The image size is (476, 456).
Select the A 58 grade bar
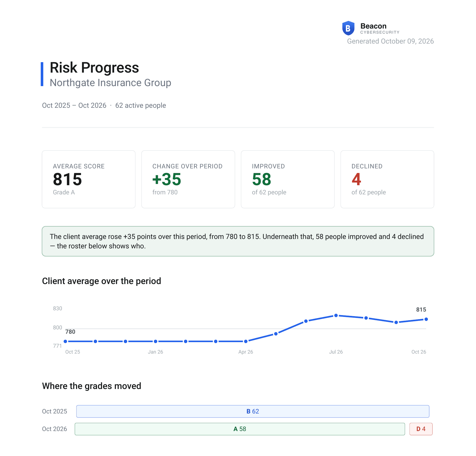tap(240, 429)
